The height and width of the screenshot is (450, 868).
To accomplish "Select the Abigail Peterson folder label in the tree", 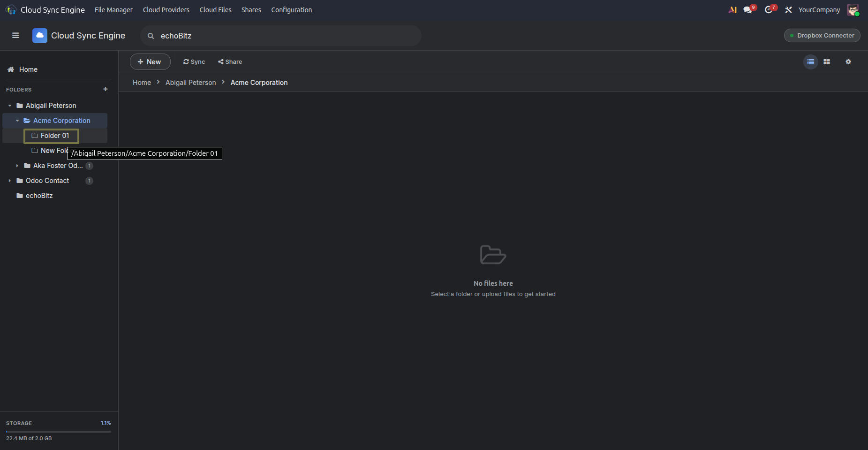I will click(51, 106).
